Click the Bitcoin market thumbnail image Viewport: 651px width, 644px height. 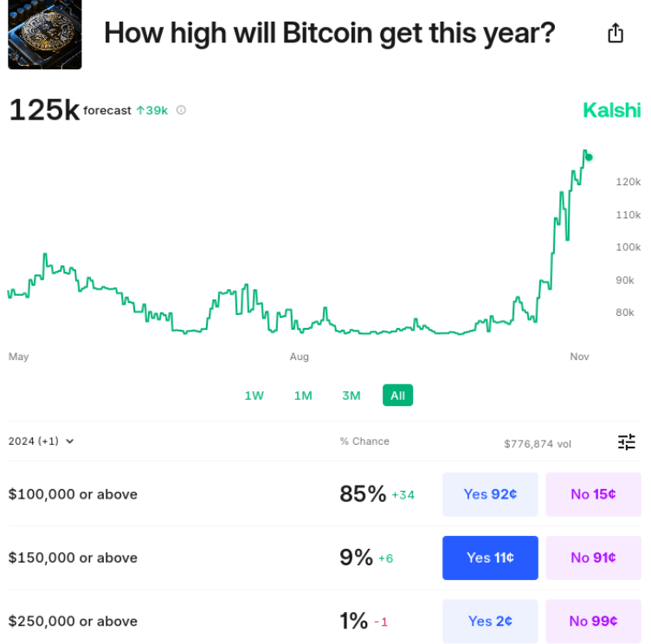click(x=45, y=35)
